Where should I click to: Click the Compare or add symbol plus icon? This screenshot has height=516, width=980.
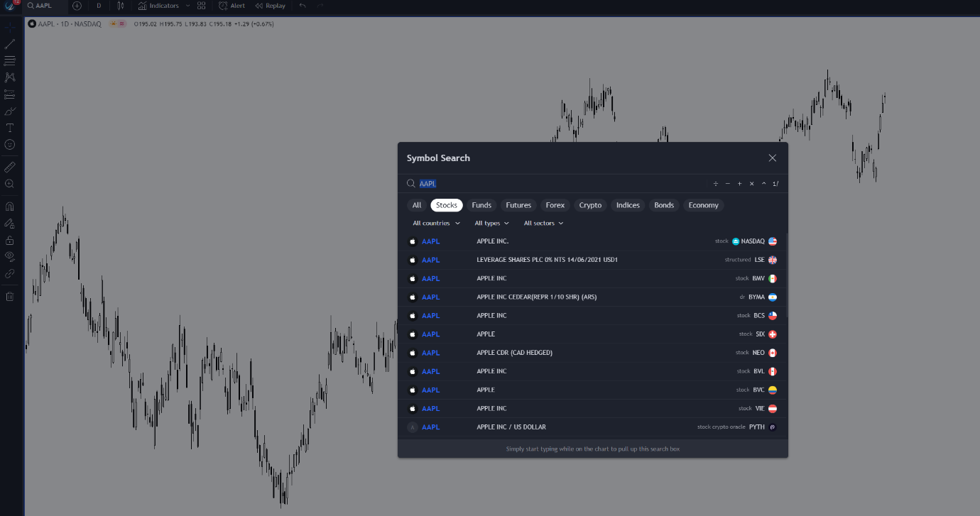point(77,6)
